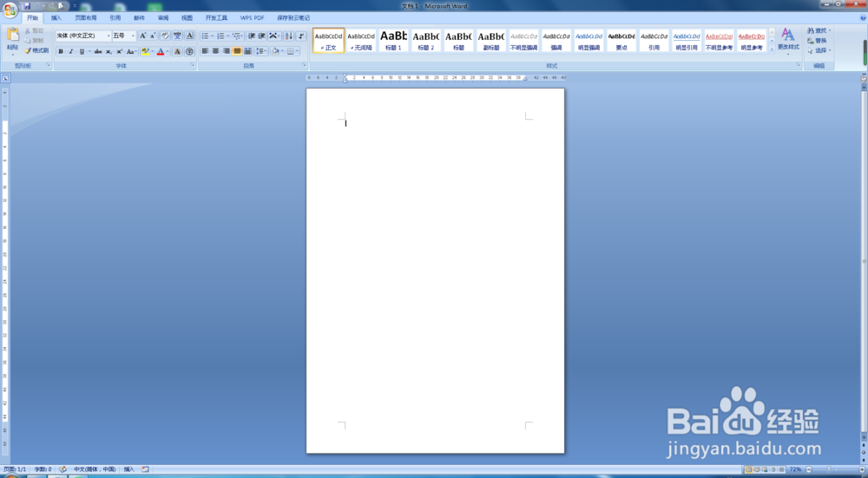Apply character shading icon
868x478 pixels.
(177, 51)
